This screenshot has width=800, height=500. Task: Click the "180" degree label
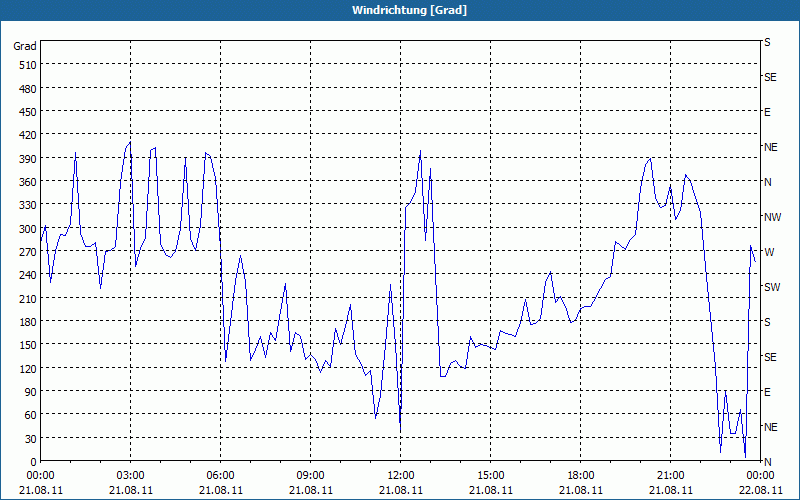[x=28, y=322]
